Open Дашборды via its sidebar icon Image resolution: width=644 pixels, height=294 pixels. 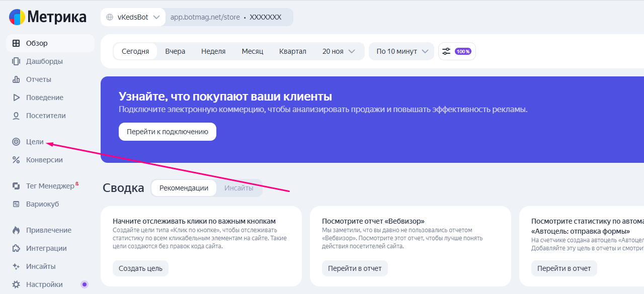pos(16,61)
